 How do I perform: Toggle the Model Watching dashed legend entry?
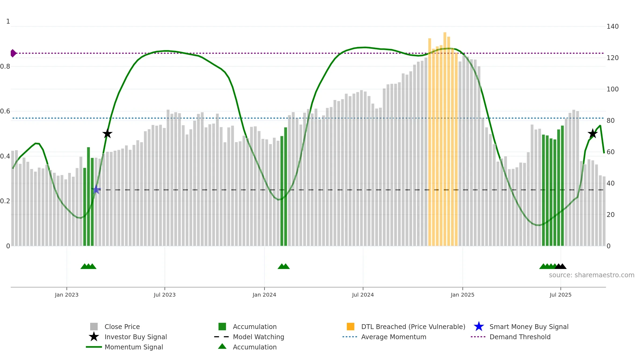pos(222,337)
